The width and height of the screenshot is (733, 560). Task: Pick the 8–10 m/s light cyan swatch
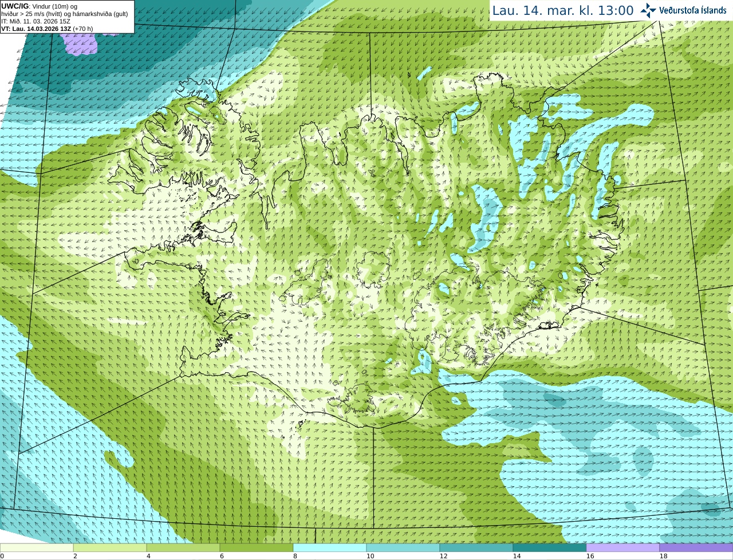330,548
